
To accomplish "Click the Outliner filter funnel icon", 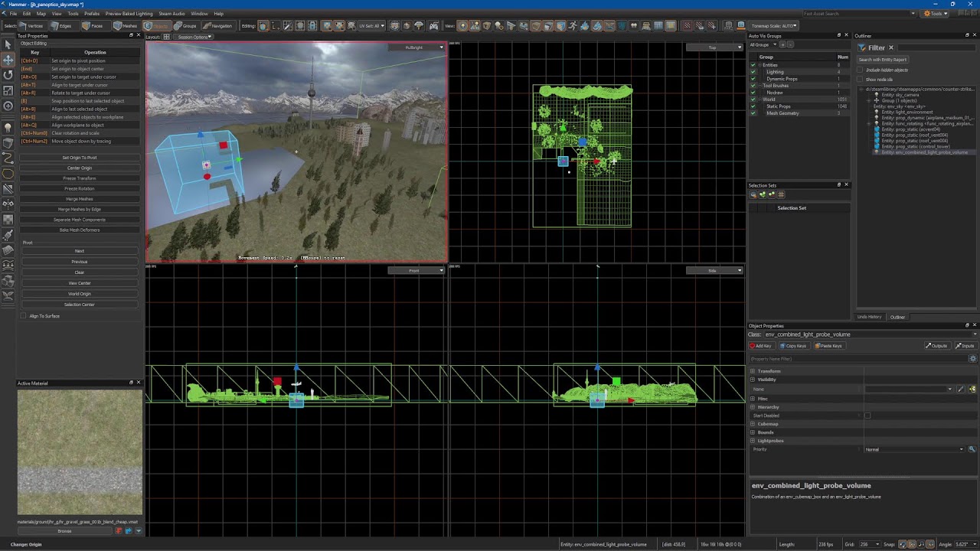I will (x=861, y=47).
